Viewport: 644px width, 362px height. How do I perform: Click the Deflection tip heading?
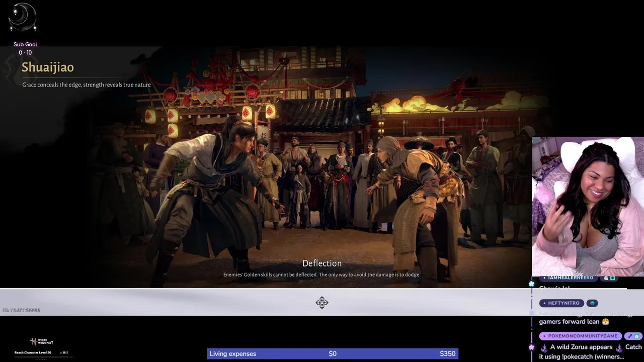tap(322, 263)
